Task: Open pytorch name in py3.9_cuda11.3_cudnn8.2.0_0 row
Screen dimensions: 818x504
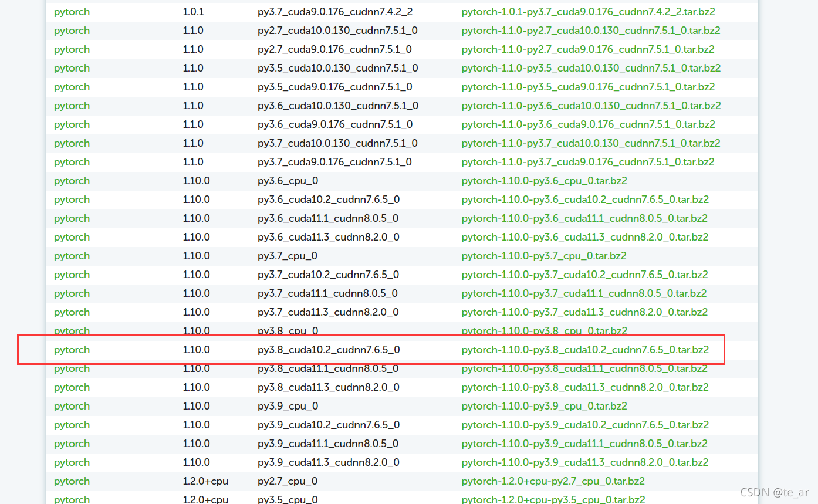Action: [x=72, y=462]
